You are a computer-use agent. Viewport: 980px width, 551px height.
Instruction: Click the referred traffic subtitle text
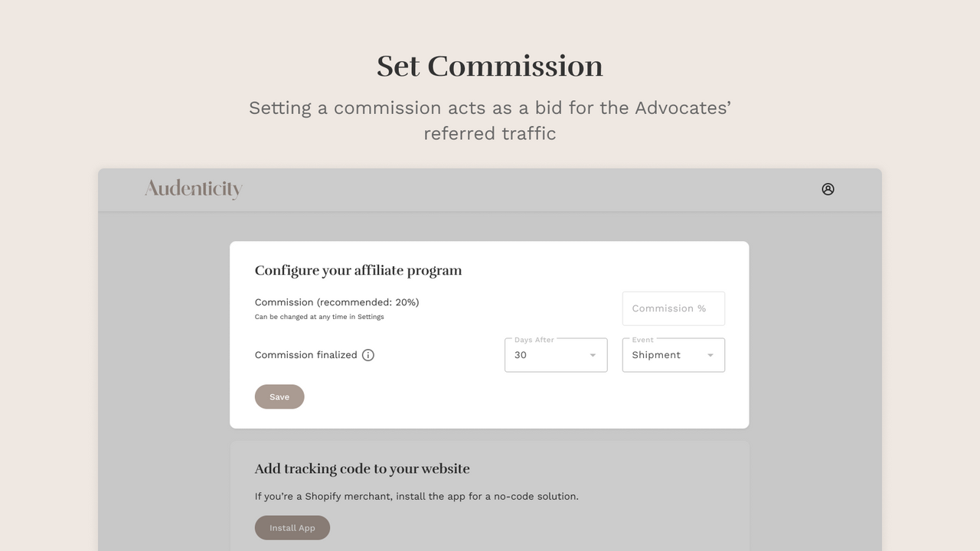(489, 133)
